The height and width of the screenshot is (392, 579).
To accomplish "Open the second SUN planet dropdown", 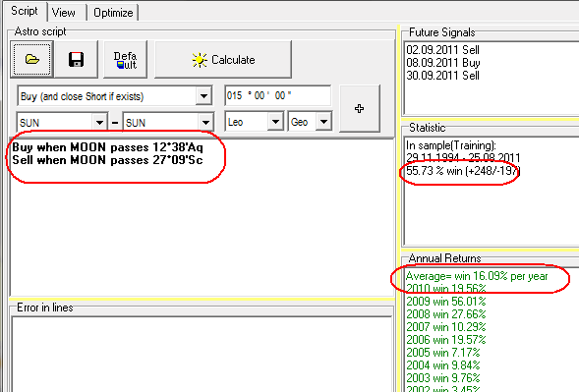I will point(205,122).
